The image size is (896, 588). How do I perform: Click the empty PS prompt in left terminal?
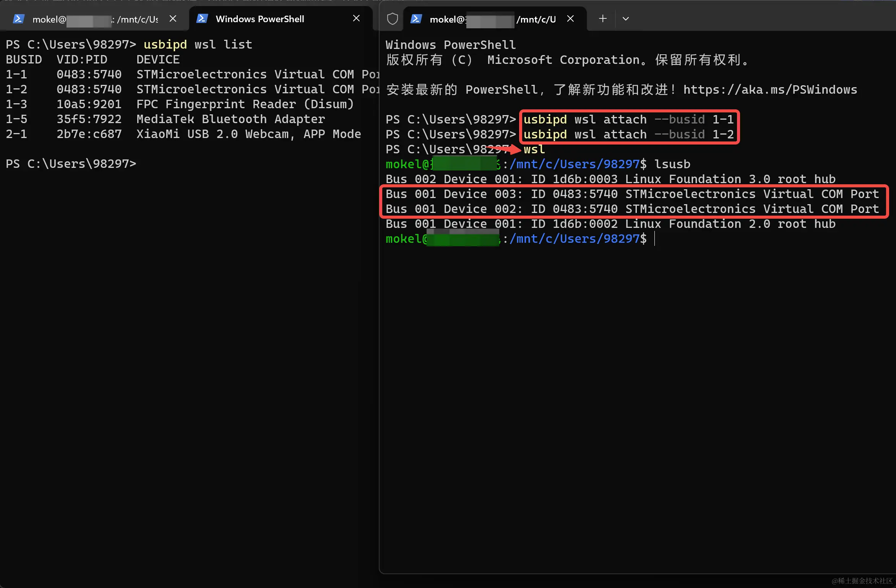pos(71,164)
